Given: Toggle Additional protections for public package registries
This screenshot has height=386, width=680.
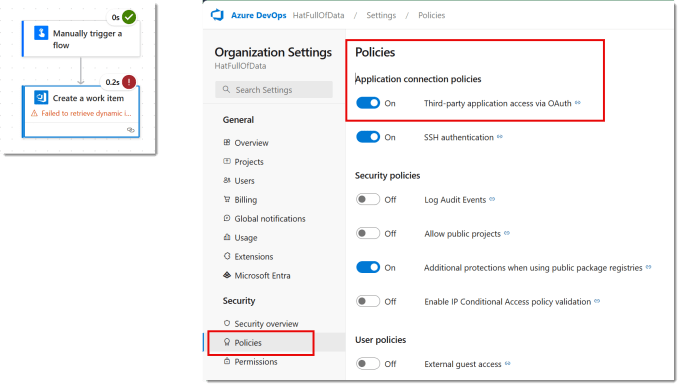Looking at the screenshot, I should 368,267.
